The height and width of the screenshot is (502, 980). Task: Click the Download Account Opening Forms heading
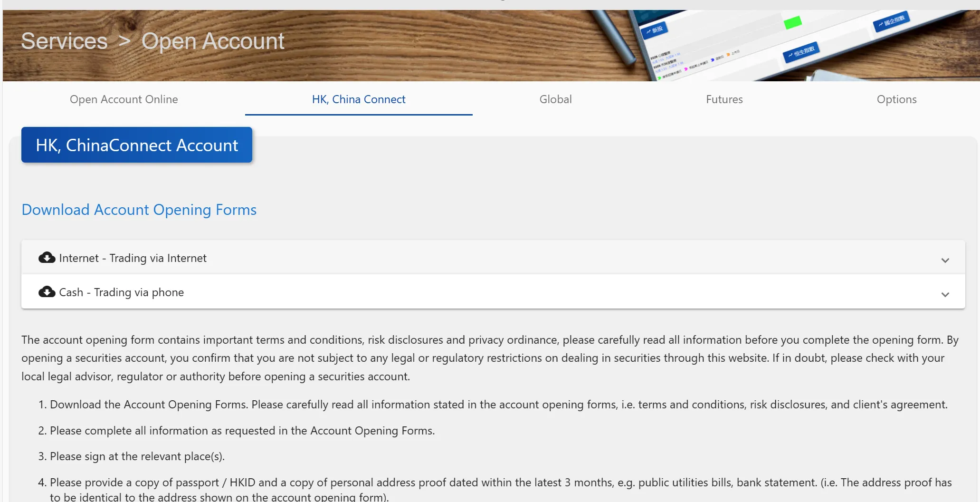coord(139,210)
